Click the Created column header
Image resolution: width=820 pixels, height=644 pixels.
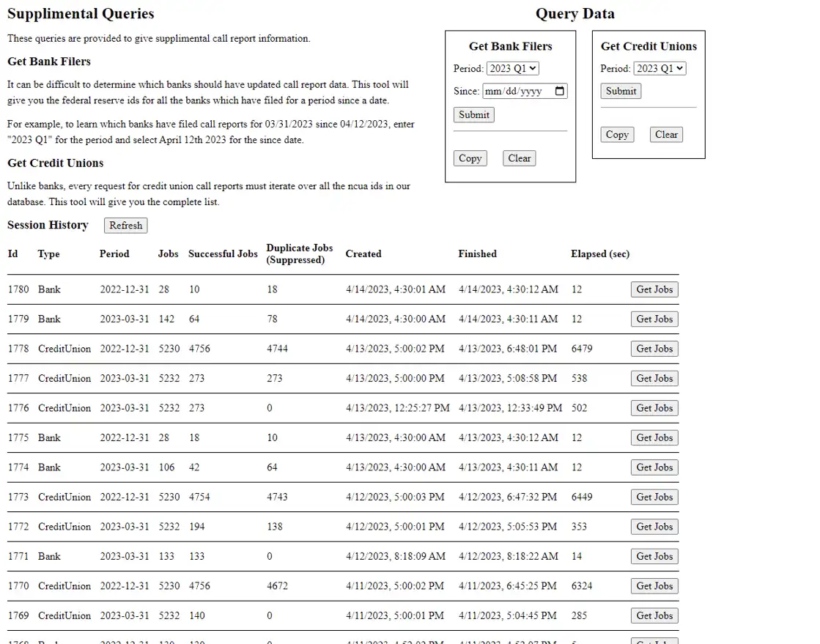tap(363, 253)
